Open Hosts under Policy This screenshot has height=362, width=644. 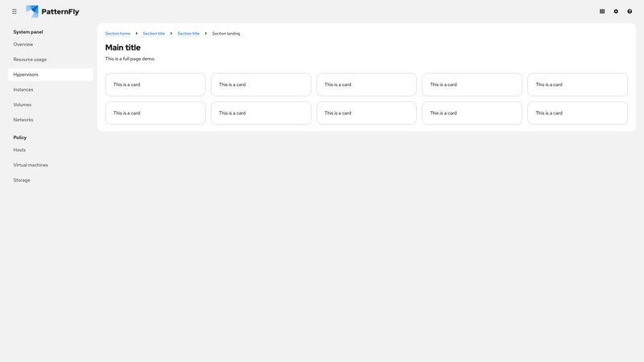click(51, 150)
